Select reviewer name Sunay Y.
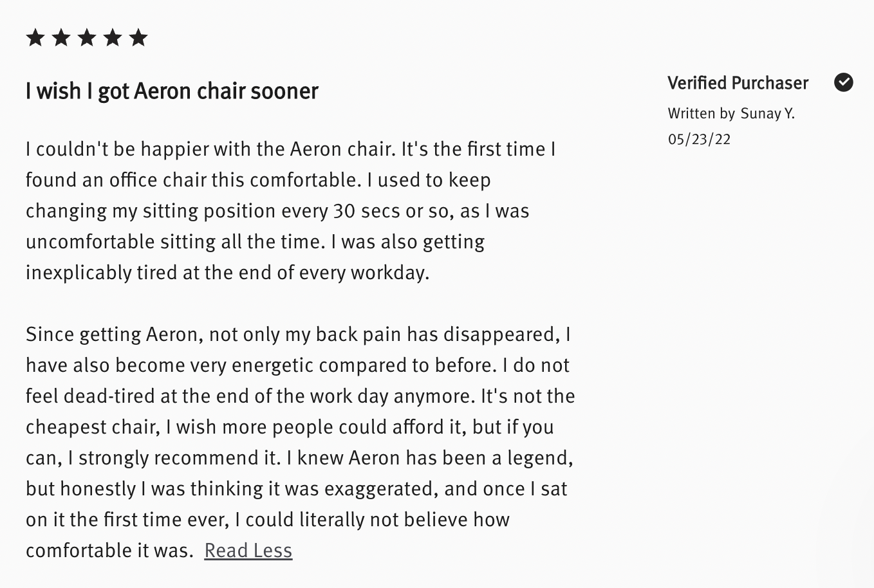 click(768, 114)
